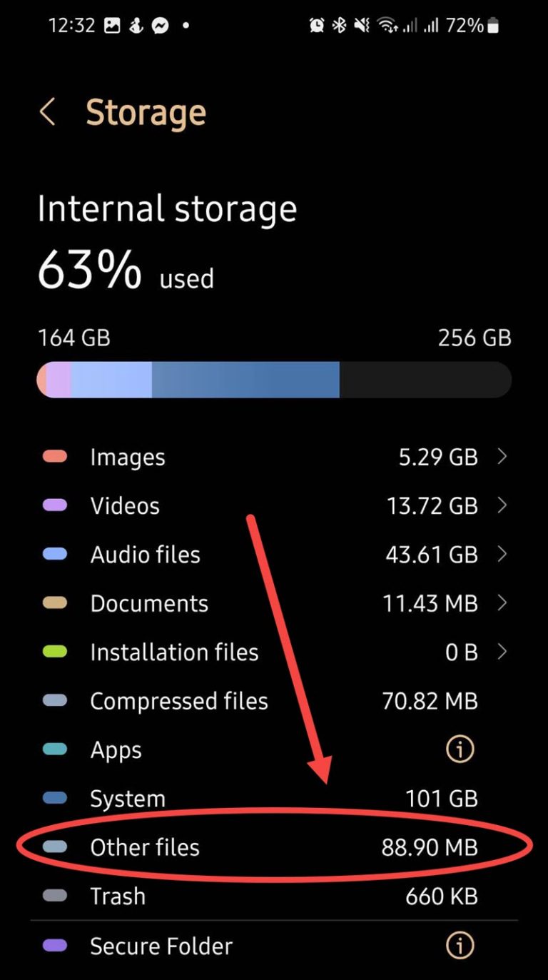Viewport: 548px width, 980px height.
Task: View Trash storage contents
Action: 214,896
